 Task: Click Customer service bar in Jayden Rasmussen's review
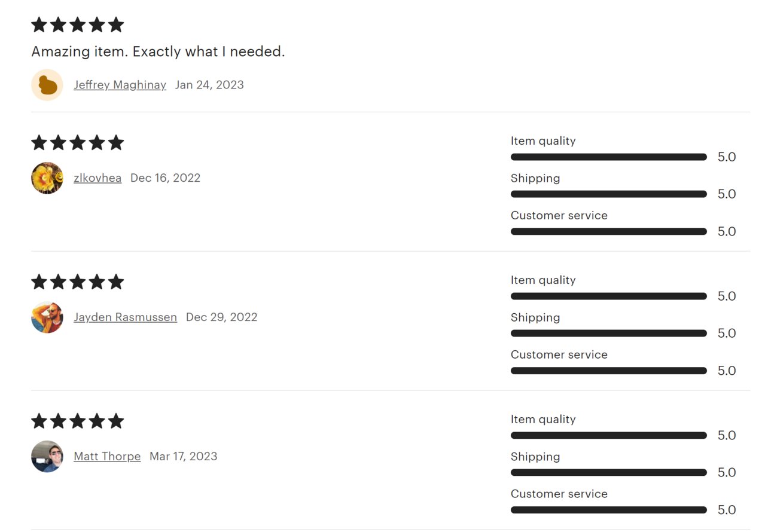(609, 371)
